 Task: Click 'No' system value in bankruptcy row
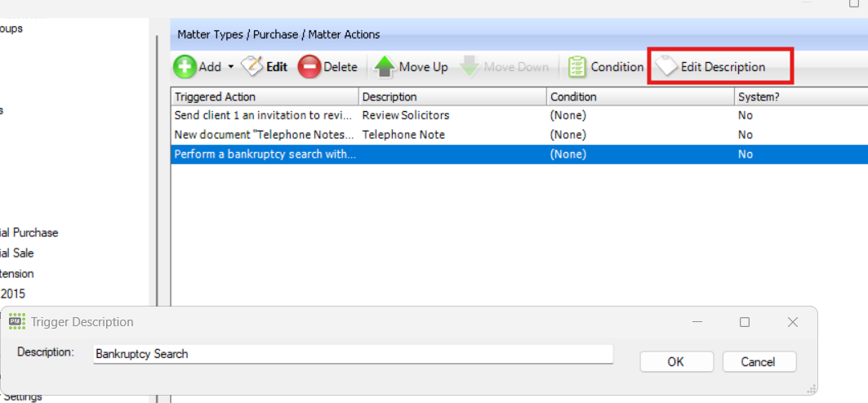(x=745, y=154)
